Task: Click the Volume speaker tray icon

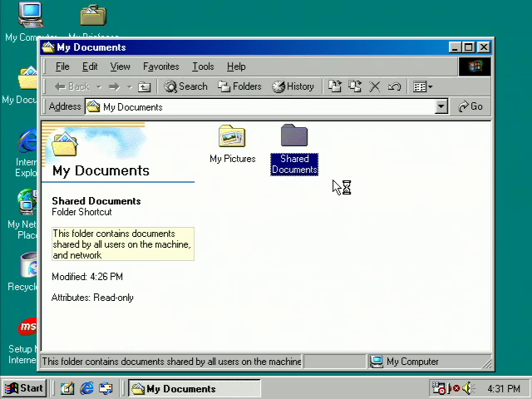Action: [x=469, y=388]
